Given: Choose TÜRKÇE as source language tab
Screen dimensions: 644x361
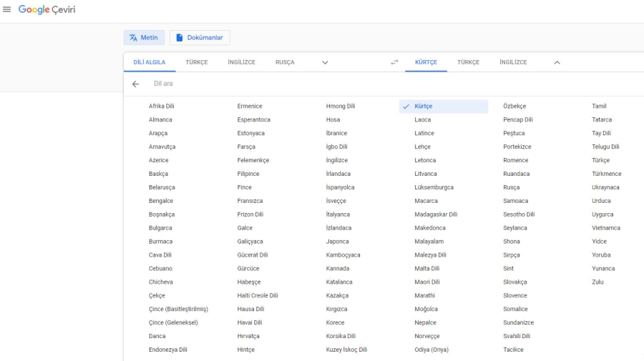Looking at the screenshot, I should 197,62.
